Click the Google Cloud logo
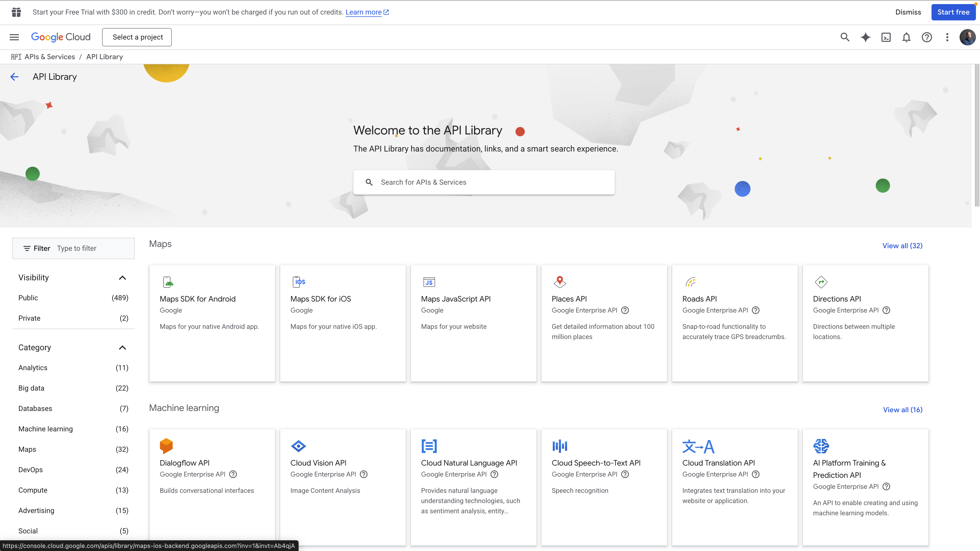This screenshot has width=980, height=551. (61, 37)
